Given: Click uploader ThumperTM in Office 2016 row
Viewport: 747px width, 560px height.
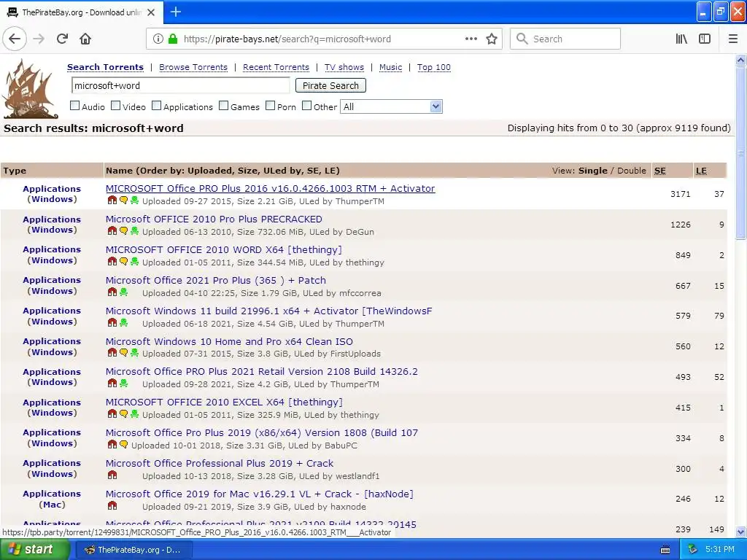Looking at the screenshot, I should (x=360, y=201).
